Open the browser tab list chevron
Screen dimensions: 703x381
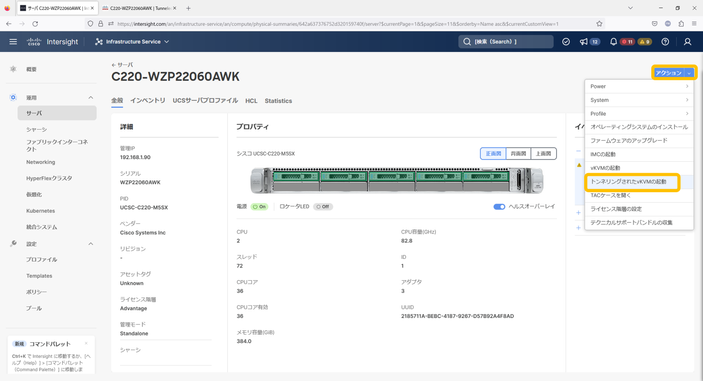[630, 8]
